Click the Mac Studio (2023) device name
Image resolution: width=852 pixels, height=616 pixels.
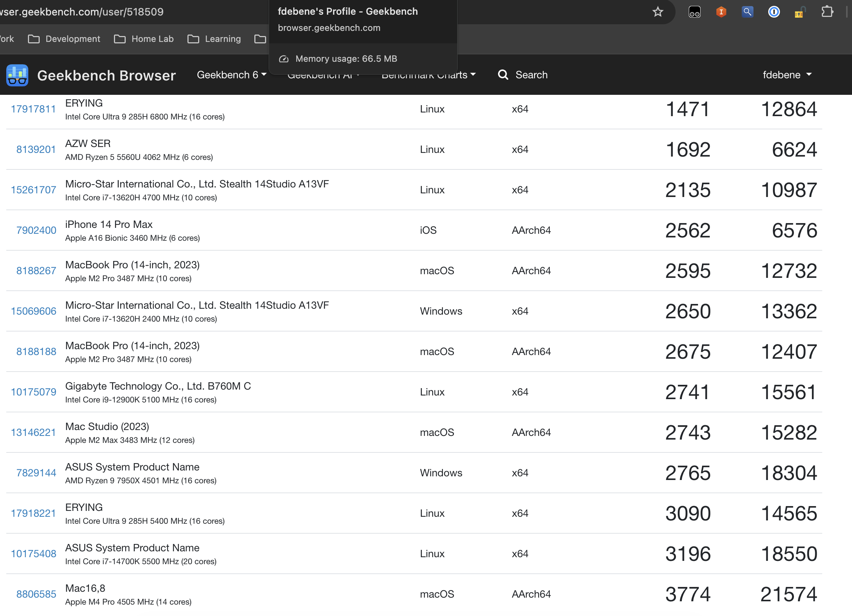(107, 427)
